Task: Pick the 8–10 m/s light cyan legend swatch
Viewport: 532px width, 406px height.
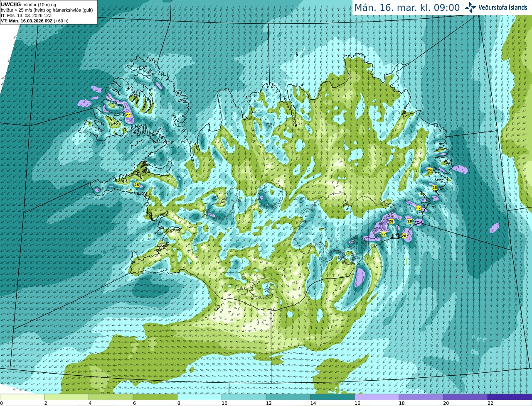Action: [x=199, y=397]
